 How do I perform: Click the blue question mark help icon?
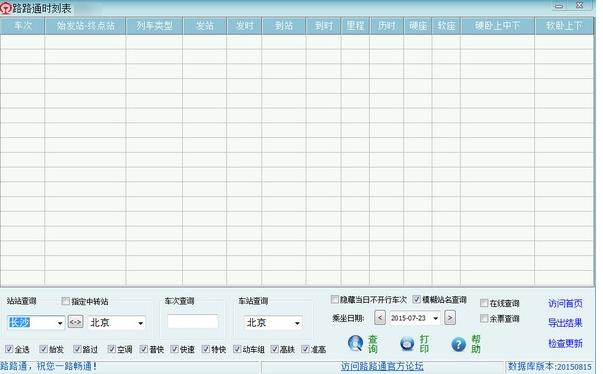[x=458, y=344]
